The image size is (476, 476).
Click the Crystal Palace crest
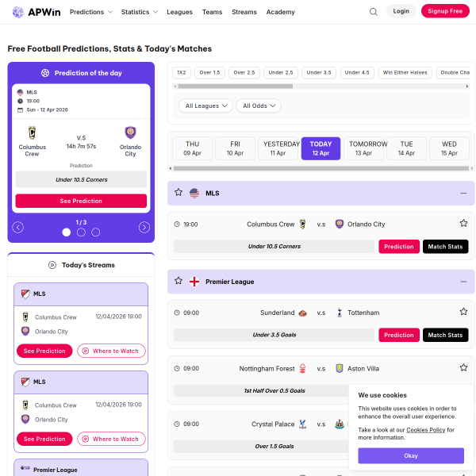303,424
